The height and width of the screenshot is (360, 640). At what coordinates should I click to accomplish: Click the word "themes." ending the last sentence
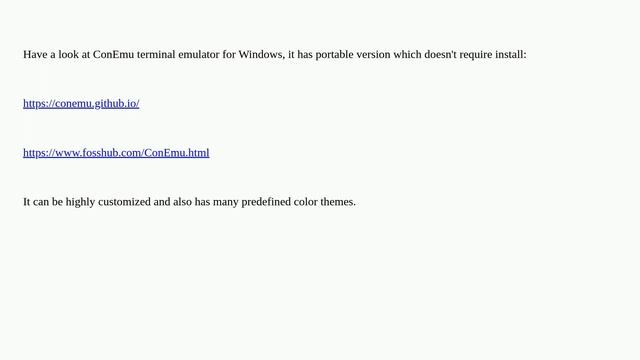pos(338,202)
